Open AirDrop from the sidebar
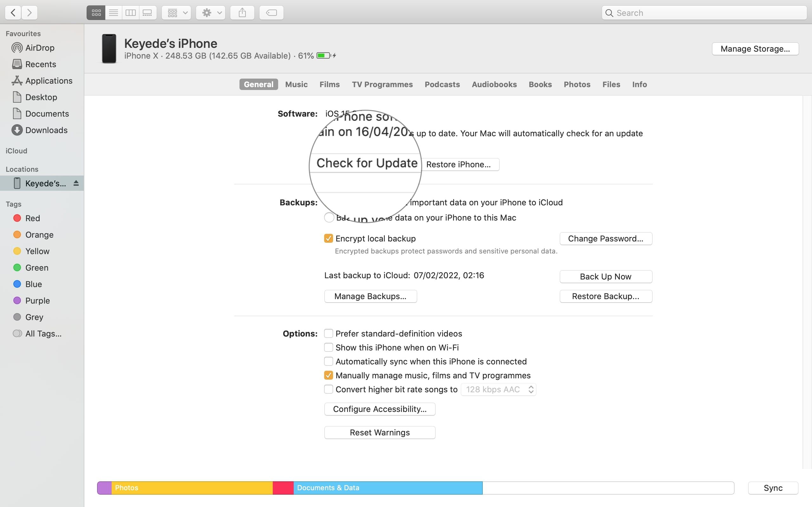 pos(40,47)
